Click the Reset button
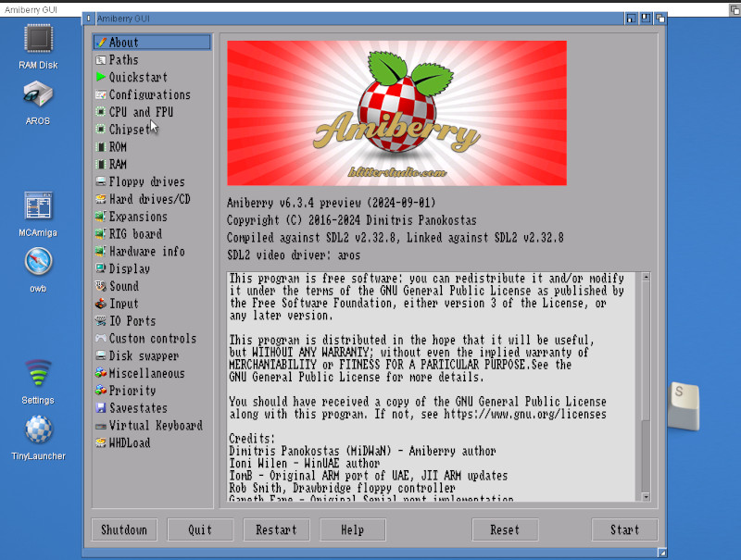This screenshot has height=560, width=741. tap(505, 529)
